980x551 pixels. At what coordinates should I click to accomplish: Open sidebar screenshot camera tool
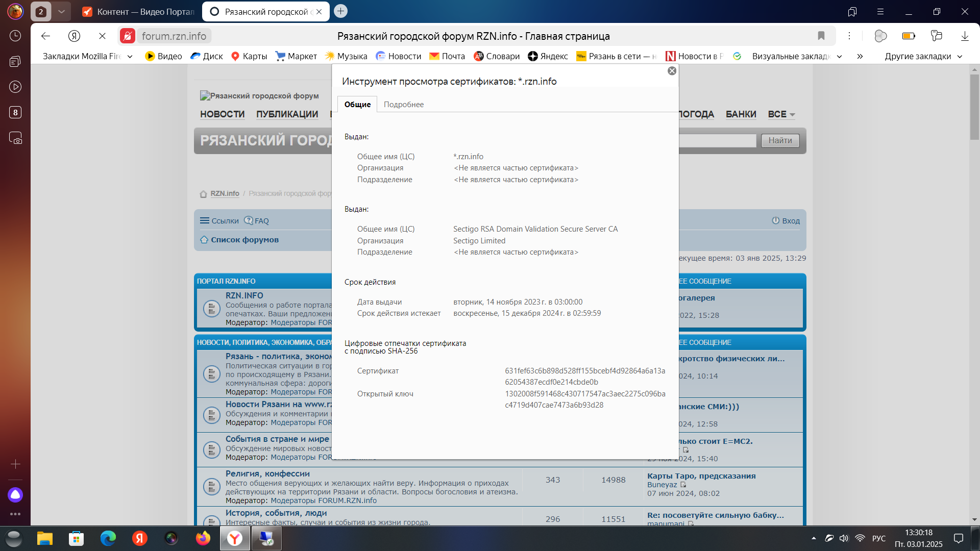pyautogui.click(x=15, y=138)
